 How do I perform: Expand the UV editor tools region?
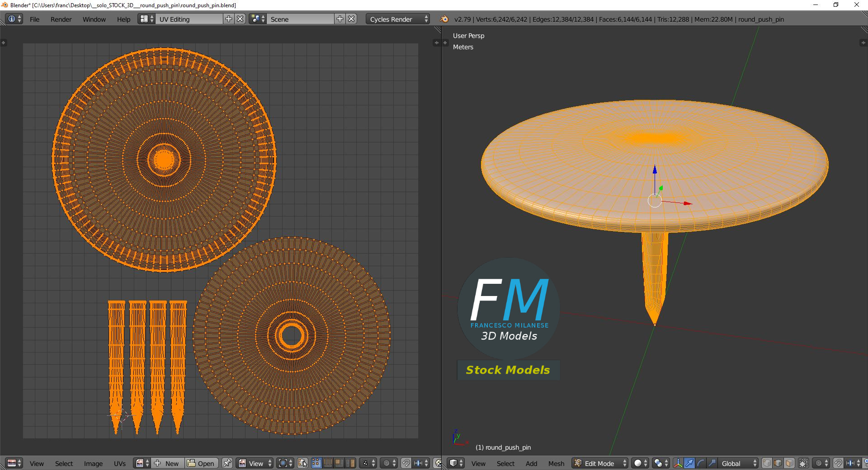[4, 42]
